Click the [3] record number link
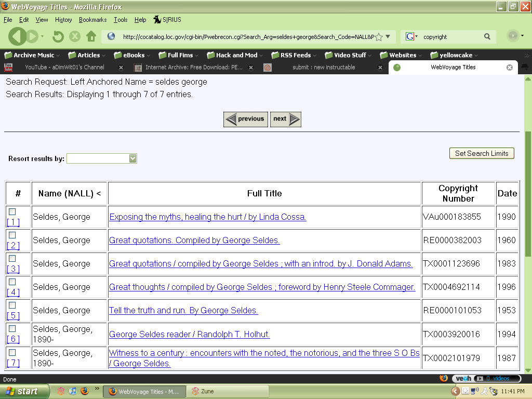This screenshot has width=532, height=399. (13, 269)
